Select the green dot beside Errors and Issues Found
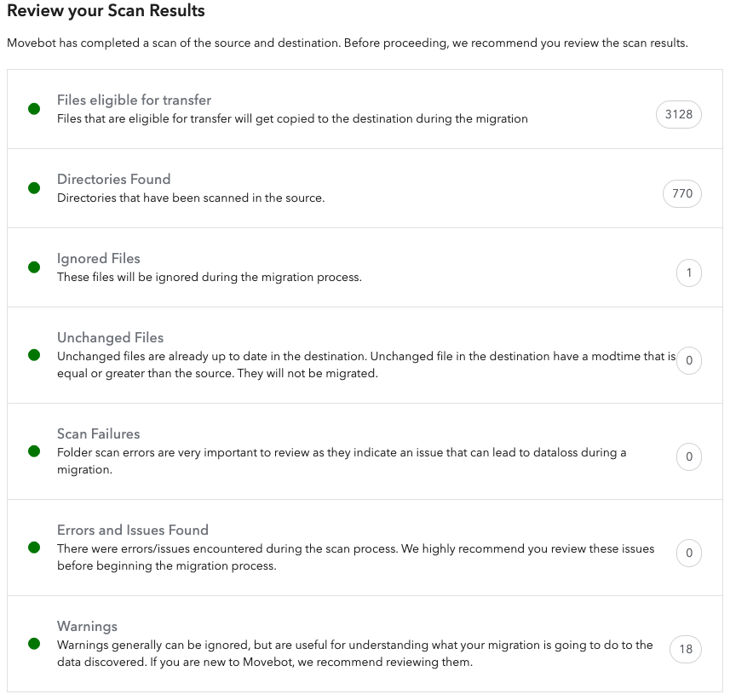Image resolution: width=730 pixels, height=700 pixels. 33,548
